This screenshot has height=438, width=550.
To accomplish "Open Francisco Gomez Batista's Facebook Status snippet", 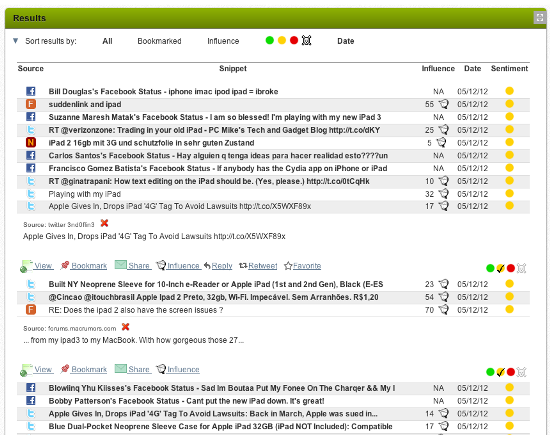I will (x=217, y=168).
